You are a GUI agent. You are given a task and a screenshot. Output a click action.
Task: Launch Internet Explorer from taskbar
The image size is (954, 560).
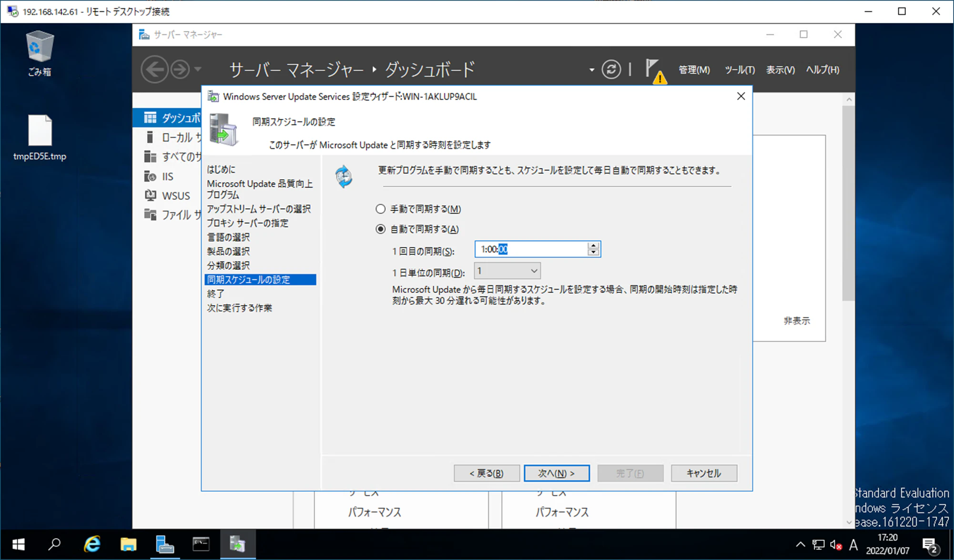(x=91, y=544)
